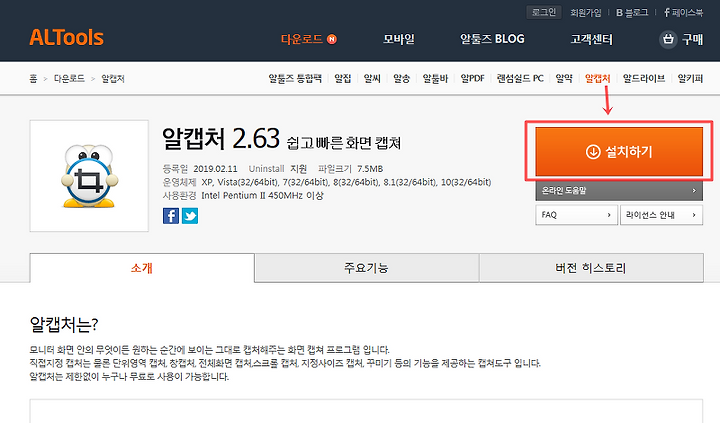Image resolution: width=720 pixels, height=423 pixels.
Task: Open 온라인 도움말
Action: coord(619,191)
